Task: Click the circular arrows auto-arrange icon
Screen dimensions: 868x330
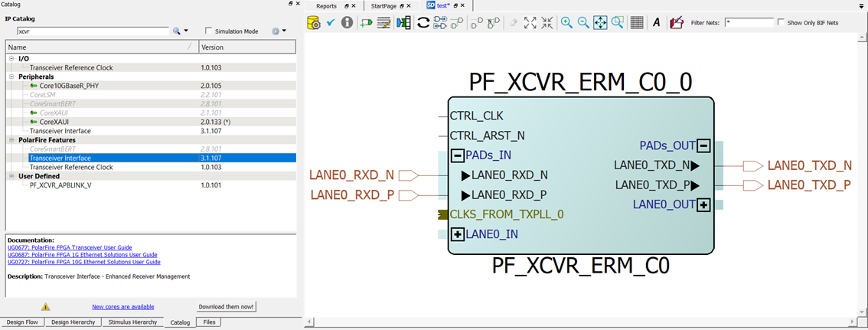Action: 423,23
